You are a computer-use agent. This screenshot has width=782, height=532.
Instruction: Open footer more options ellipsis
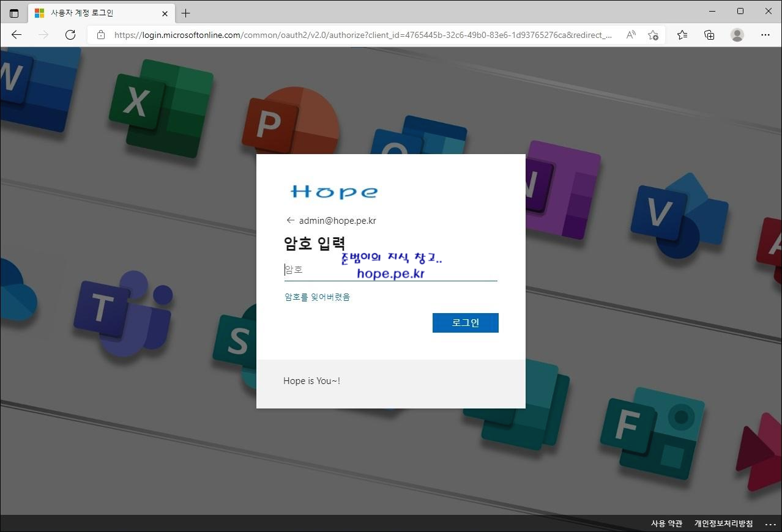coord(770,524)
